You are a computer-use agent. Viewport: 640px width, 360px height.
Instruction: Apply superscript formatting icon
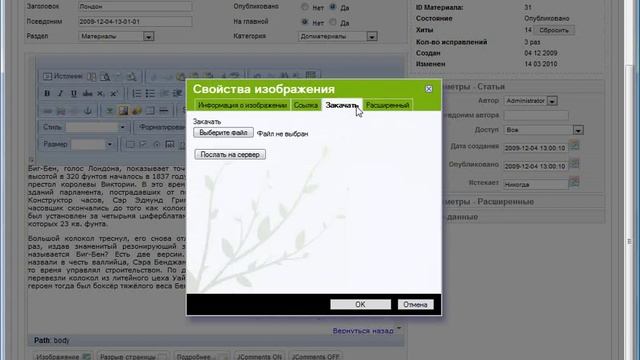114,93
